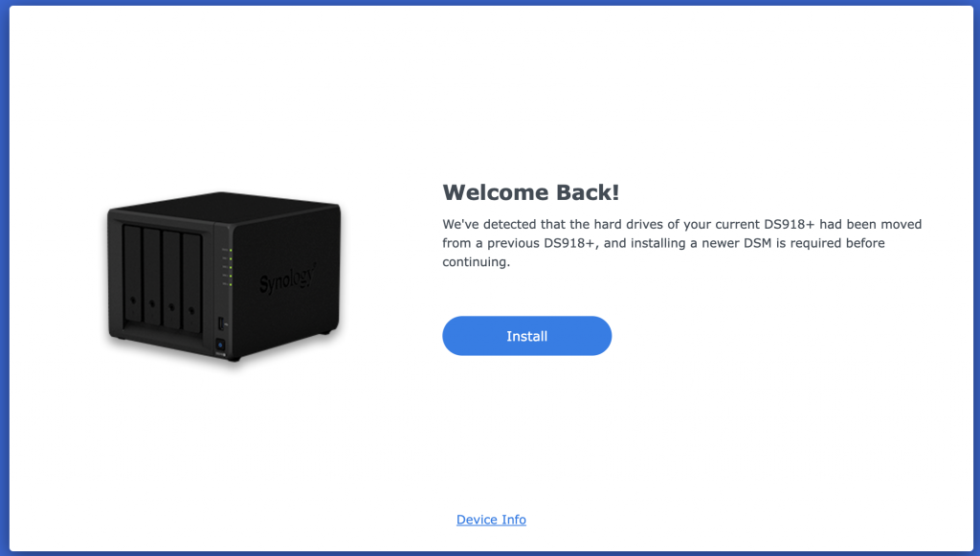Select the Welcome Back! heading
This screenshot has height=556, width=980.
[530, 191]
